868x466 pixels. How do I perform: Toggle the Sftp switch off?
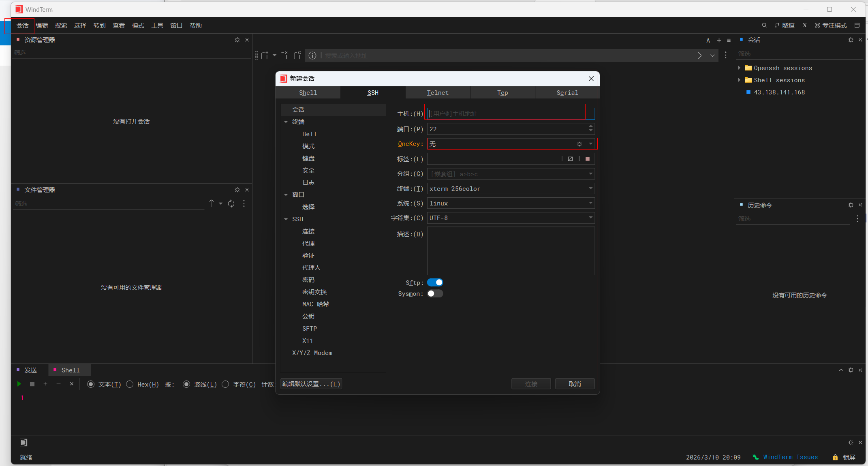pyautogui.click(x=435, y=282)
